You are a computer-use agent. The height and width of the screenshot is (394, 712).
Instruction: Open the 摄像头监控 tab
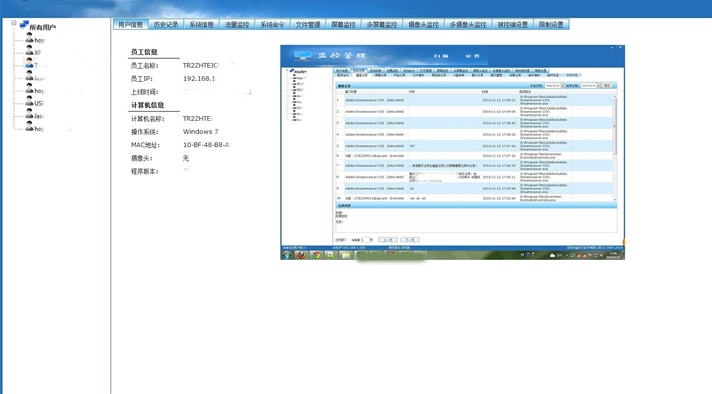point(423,25)
